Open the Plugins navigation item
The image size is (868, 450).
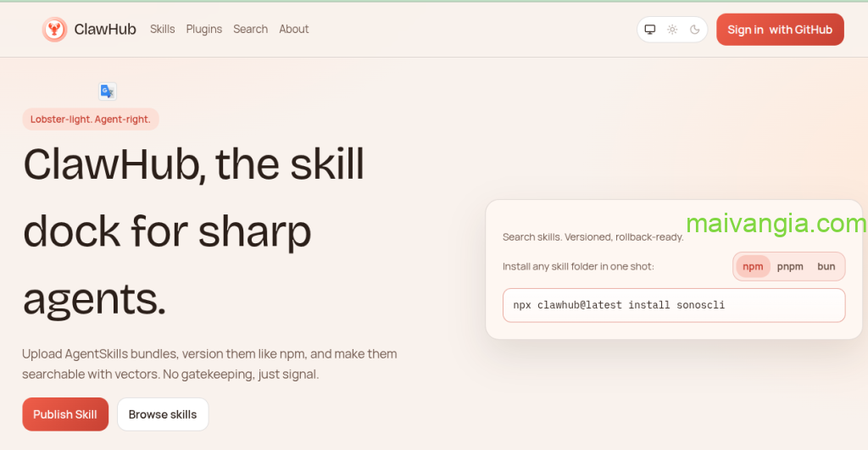pos(203,29)
